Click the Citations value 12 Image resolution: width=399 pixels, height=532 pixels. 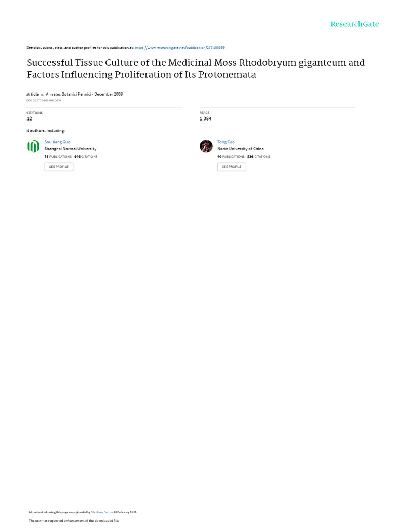click(29, 119)
